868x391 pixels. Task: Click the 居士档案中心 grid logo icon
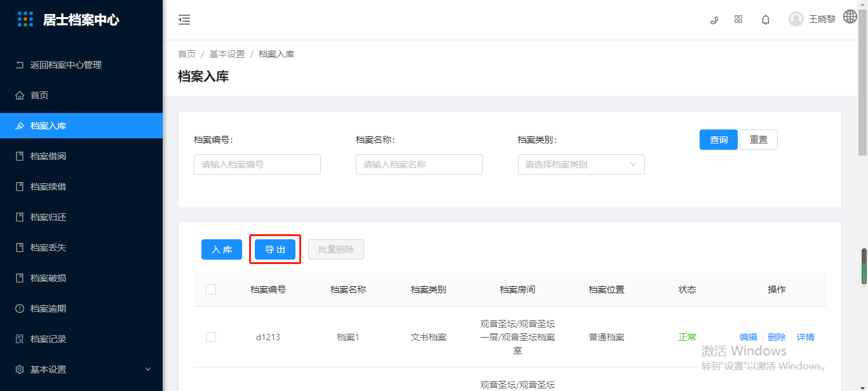(25, 19)
